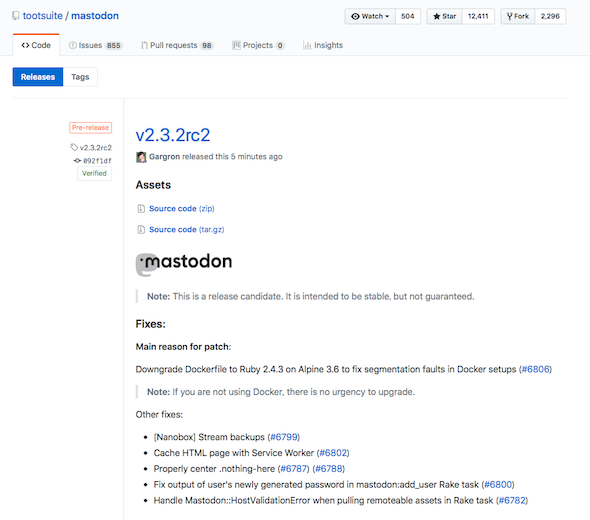Switch to the Issues tab
Screen dimensions: 590x520
click(95, 45)
